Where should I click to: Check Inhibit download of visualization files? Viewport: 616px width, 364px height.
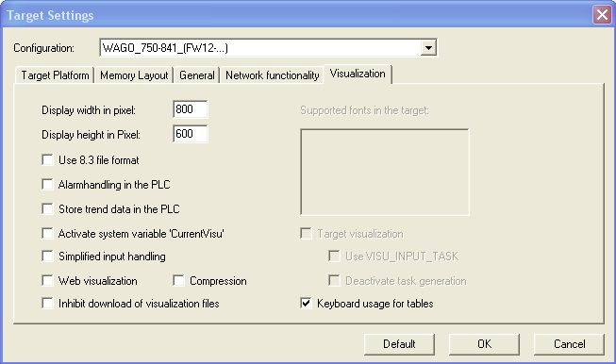point(47,304)
